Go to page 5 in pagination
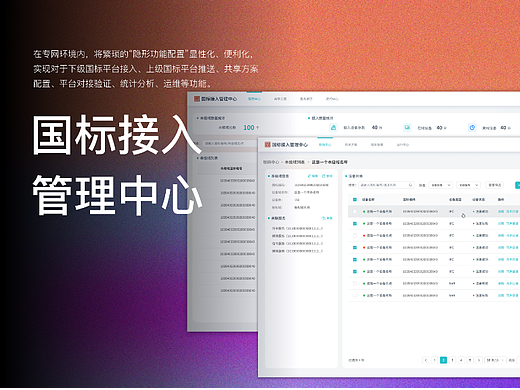 [x=470, y=360]
